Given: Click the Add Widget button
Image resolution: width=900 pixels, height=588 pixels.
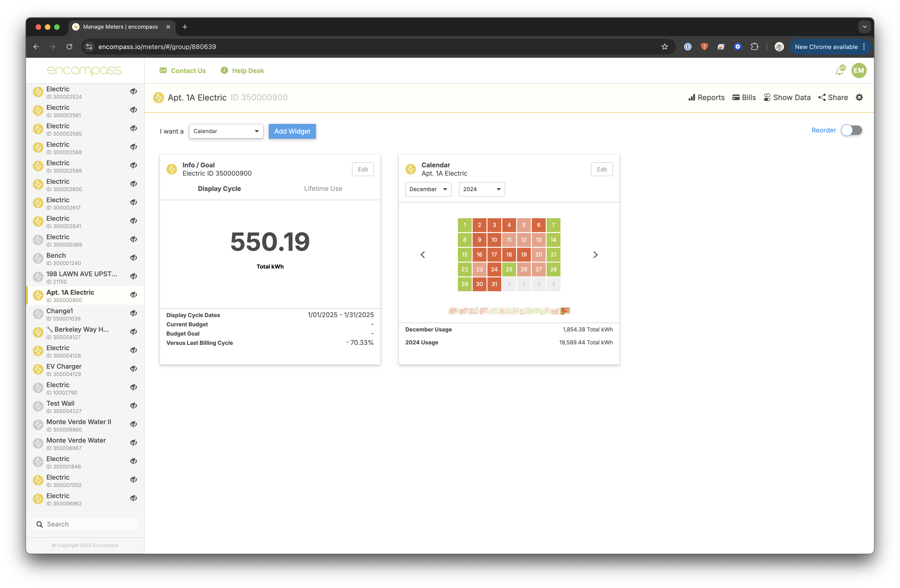Looking at the screenshot, I should [292, 131].
